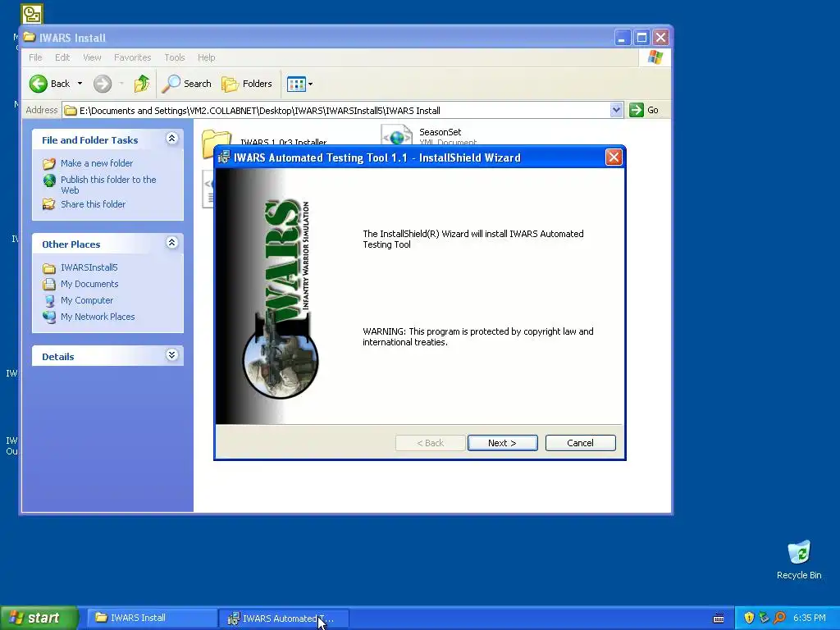Click the Up folder icon in toolbar
Image resolution: width=840 pixels, height=630 pixels.
tap(141, 84)
